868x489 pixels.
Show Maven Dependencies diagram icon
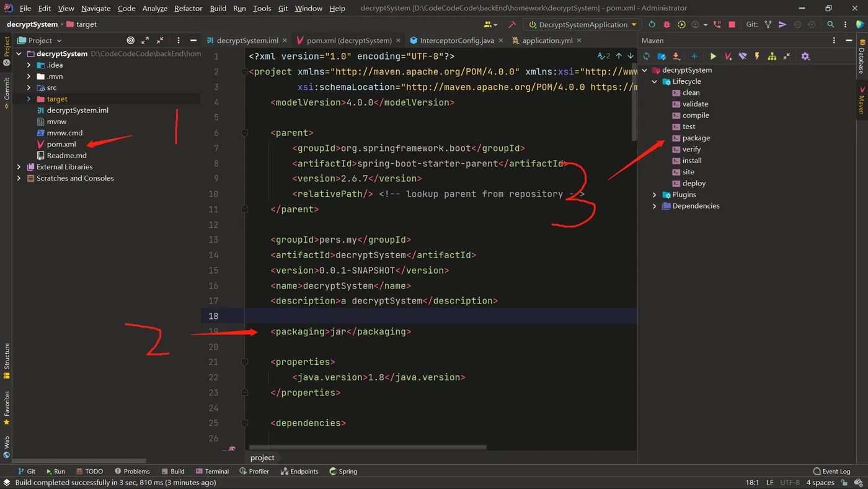pyautogui.click(x=772, y=56)
